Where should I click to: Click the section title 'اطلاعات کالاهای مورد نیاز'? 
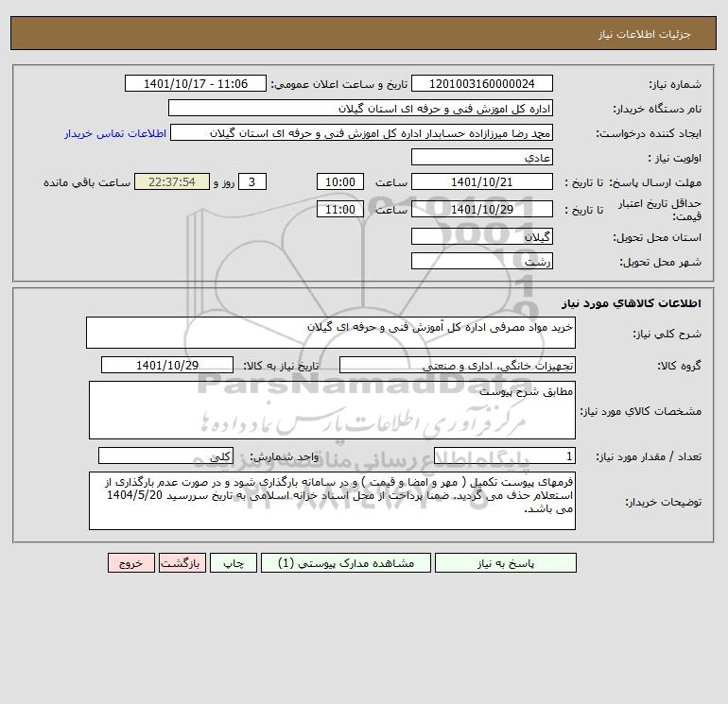(631, 303)
